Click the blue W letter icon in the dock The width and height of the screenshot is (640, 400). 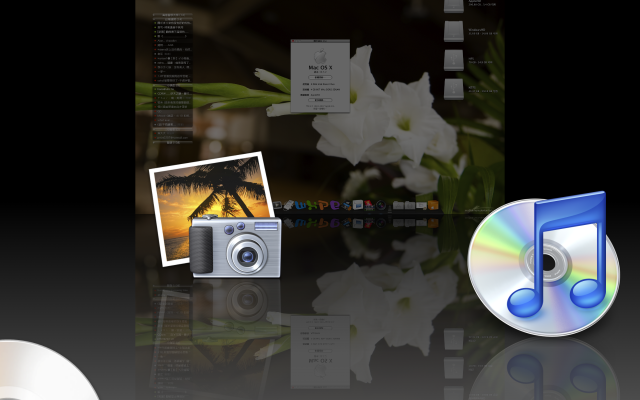[300, 205]
